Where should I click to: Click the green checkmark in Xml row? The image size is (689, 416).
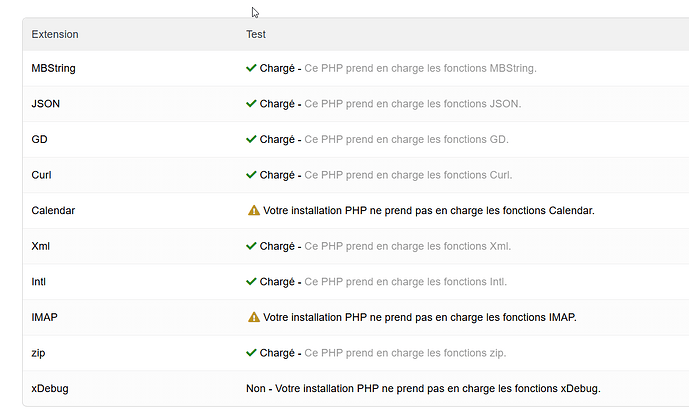[x=252, y=246]
